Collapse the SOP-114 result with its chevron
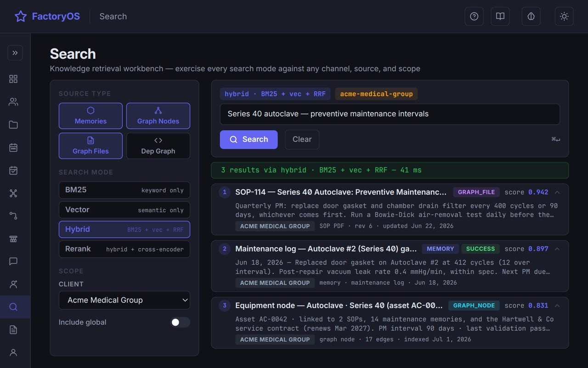The image size is (588, 368). (557, 192)
